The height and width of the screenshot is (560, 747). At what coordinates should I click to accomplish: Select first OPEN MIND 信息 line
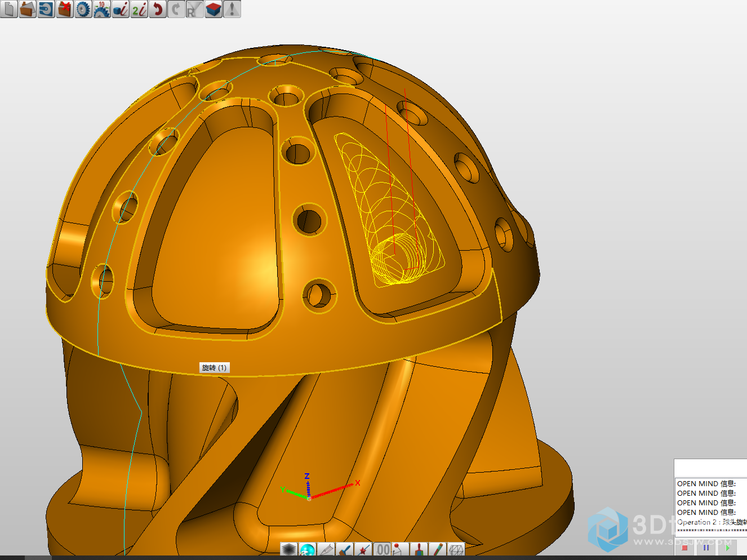(706, 483)
